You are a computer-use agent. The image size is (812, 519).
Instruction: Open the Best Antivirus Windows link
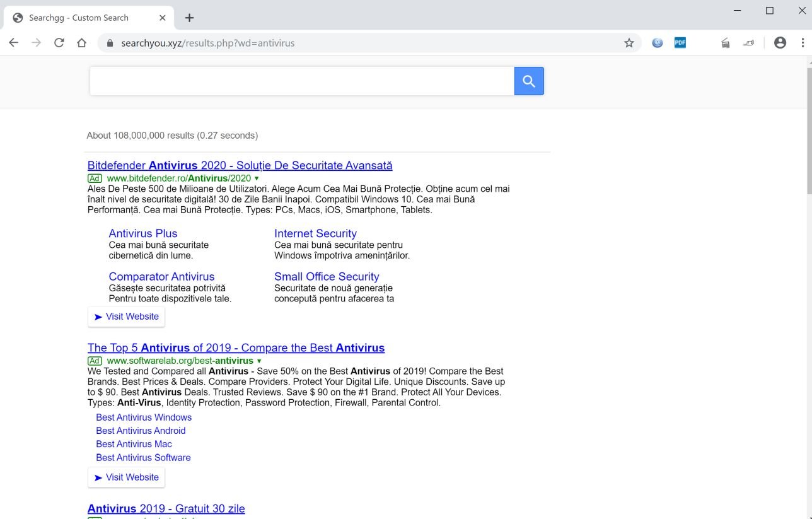click(x=144, y=417)
